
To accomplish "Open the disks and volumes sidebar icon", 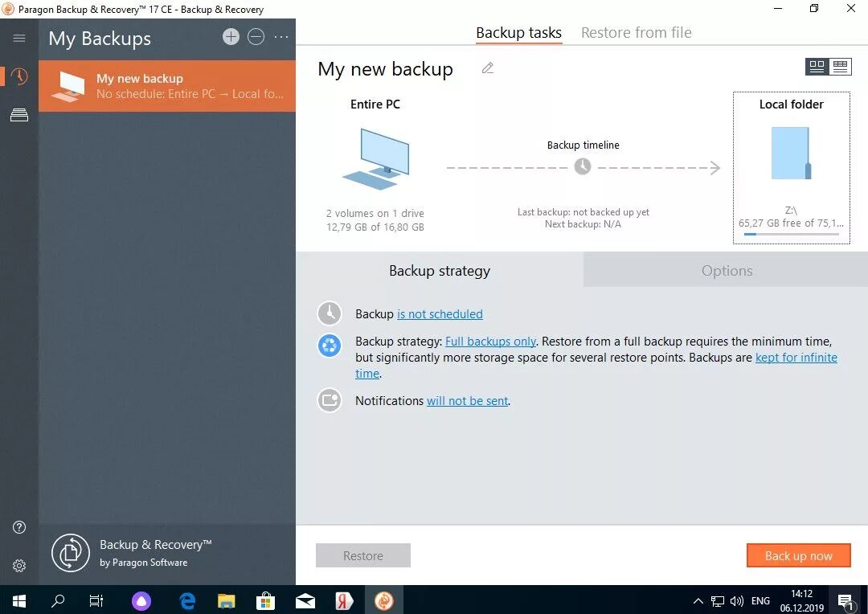I will pos(19,115).
